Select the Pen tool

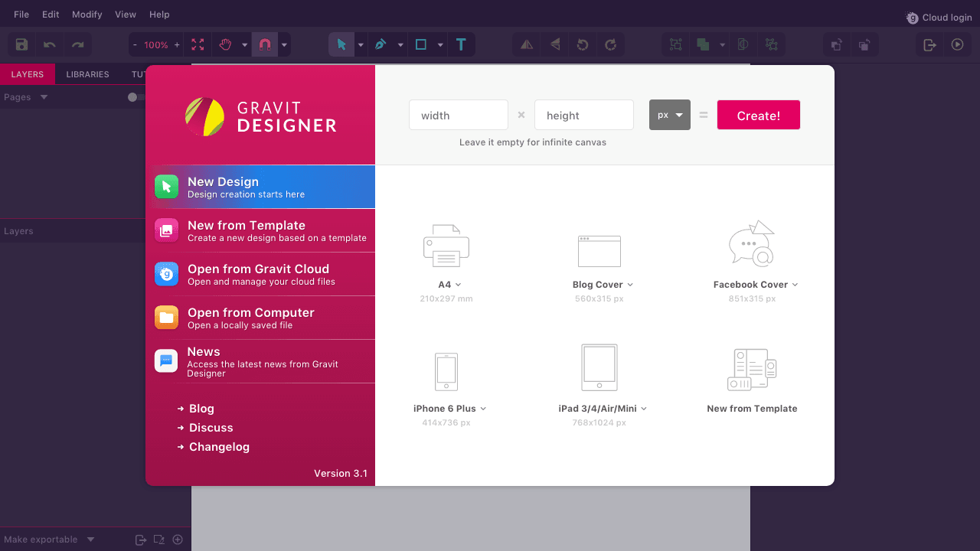pos(381,45)
